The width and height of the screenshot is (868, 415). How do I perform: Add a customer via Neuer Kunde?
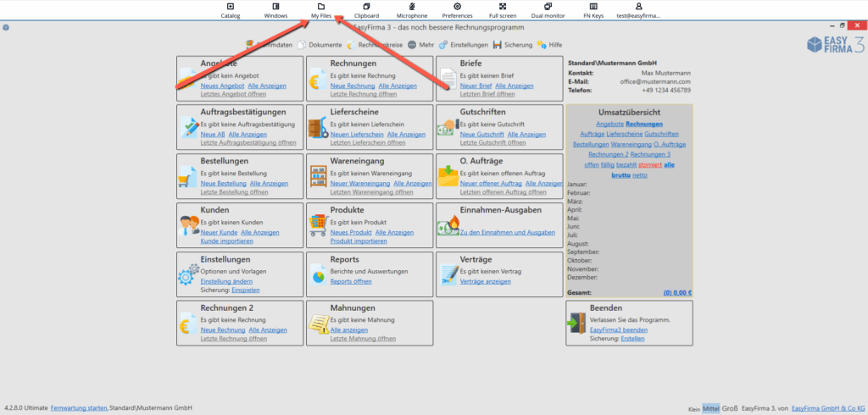(219, 232)
